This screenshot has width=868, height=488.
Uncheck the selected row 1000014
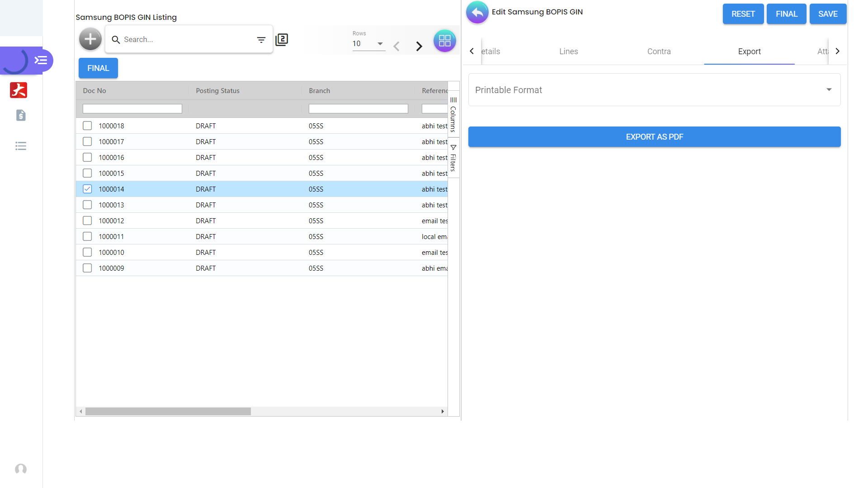[x=87, y=189]
